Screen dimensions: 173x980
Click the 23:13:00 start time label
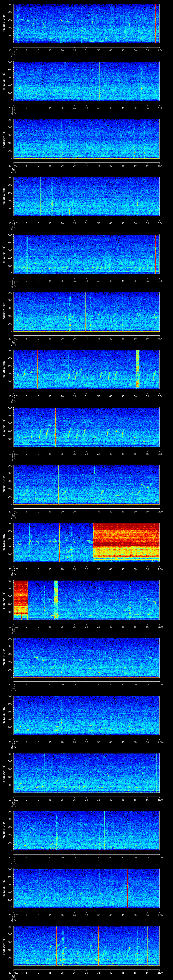14,742
